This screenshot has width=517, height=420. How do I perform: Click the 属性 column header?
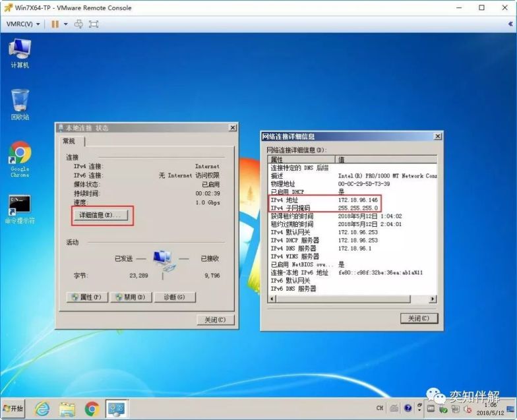(302, 160)
